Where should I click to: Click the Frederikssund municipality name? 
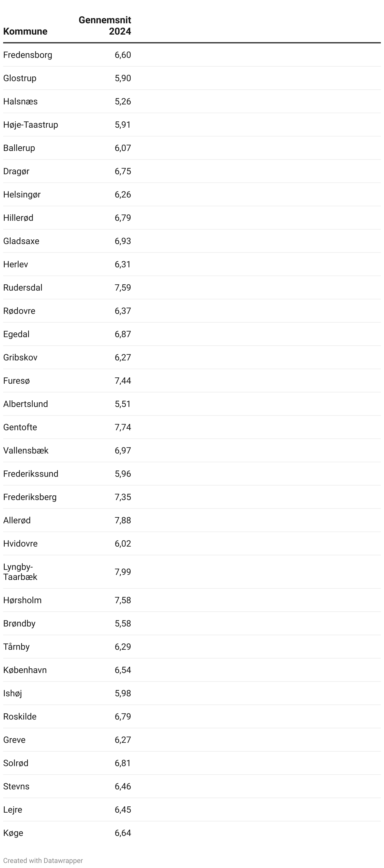pos(31,474)
